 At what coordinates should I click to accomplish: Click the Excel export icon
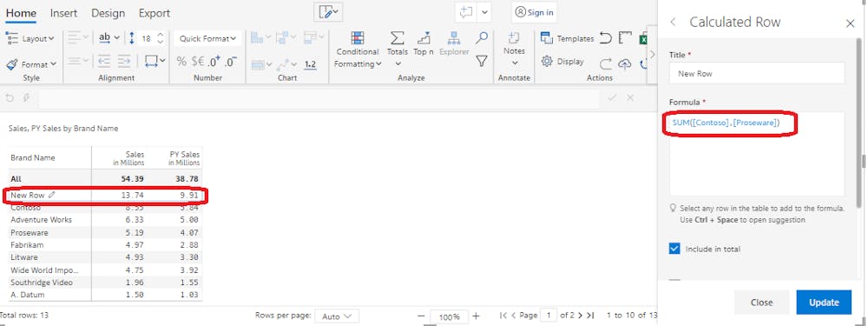point(644,38)
